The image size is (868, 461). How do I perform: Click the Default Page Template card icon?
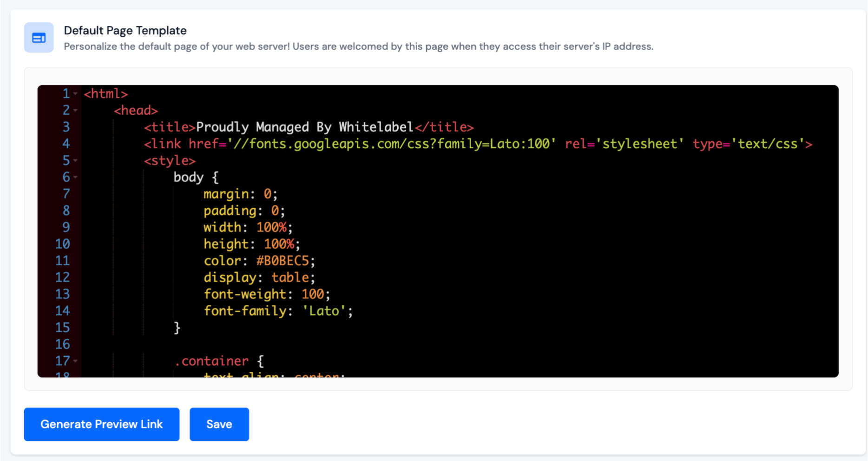click(x=39, y=37)
